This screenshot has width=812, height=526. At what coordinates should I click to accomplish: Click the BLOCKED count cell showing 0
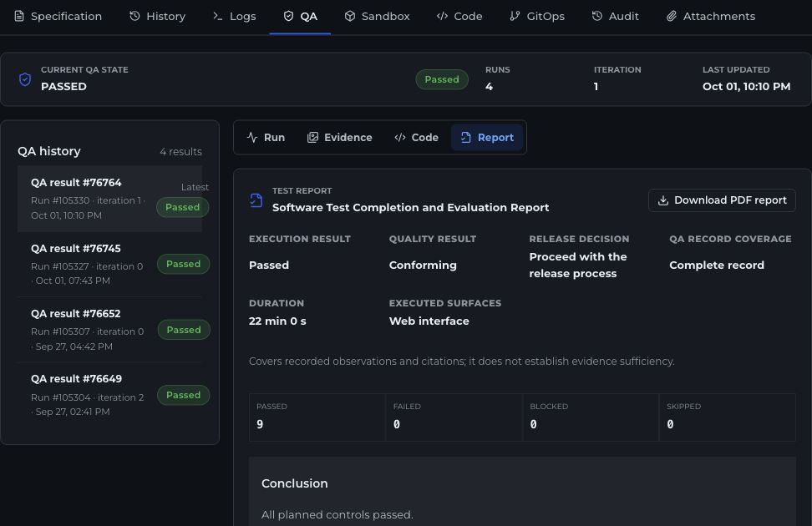coord(591,417)
